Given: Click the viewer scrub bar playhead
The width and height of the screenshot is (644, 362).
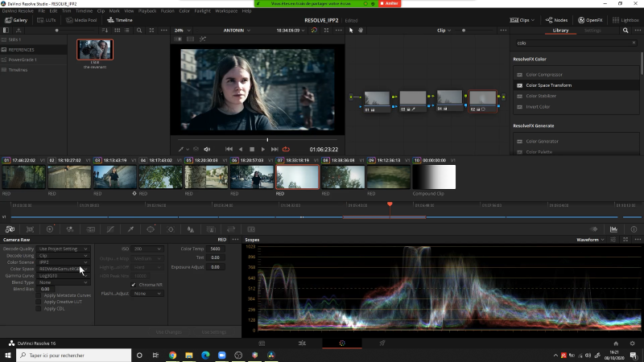Looking at the screenshot, I should 267,140.
